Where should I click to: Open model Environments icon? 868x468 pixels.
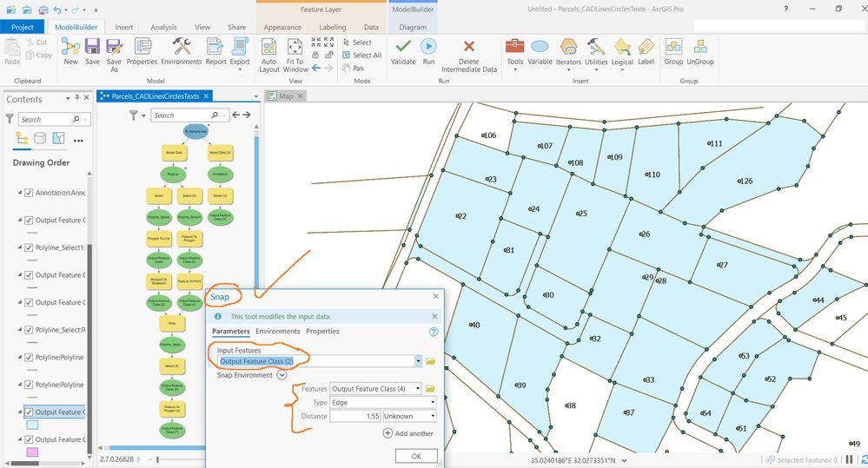[181, 47]
